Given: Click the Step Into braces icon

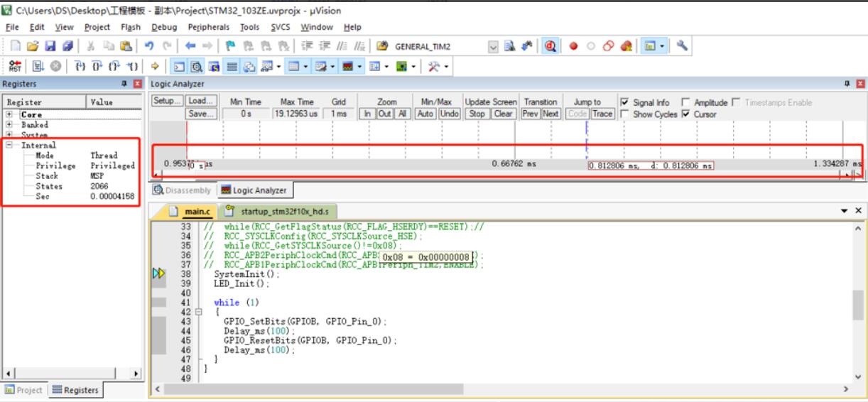Looking at the screenshot, I should (x=81, y=66).
